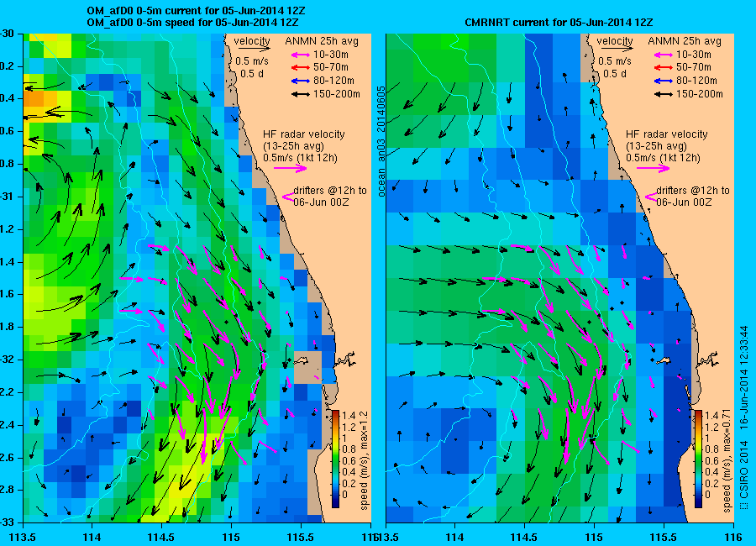Image resolution: width=756 pixels, height=546 pixels.
Task: Click Rottnest Island shape on right map
Action: 664,360
